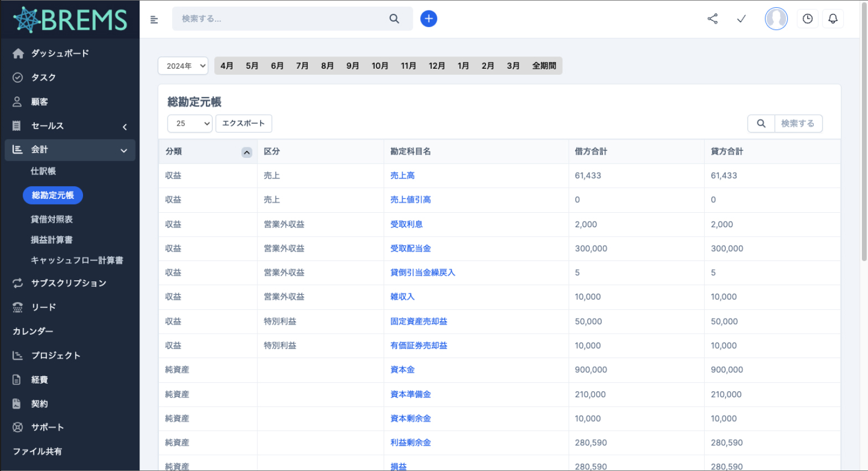Viewport: 868px width, 471px height.
Task: Click the エクスポート button
Action: (x=244, y=124)
